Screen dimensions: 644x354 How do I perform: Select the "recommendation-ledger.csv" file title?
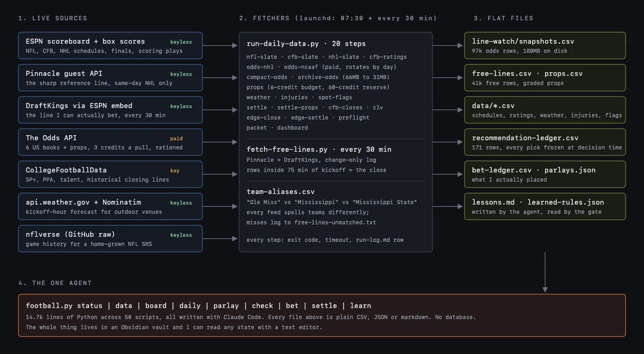coord(525,138)
